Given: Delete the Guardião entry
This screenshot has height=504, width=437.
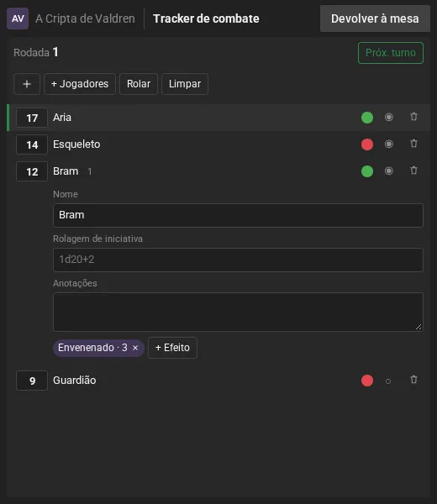Looking at the screenshot, I should 413,381.
